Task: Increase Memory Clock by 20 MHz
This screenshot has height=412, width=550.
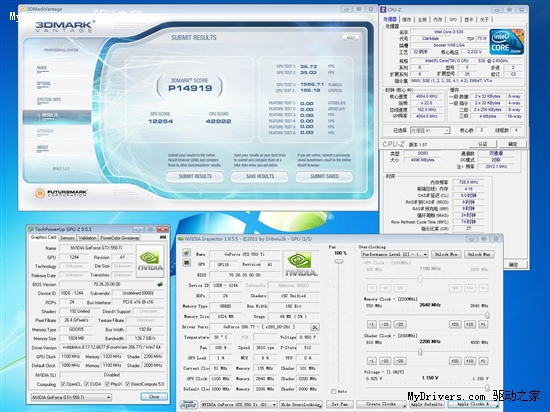Action: pos(455,324)
